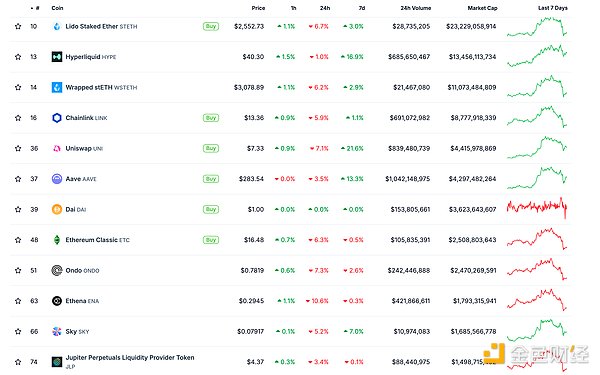Click the Buy button for Ethereum Classic
Screen dimensions: 600x375
[x=211, y=240]
